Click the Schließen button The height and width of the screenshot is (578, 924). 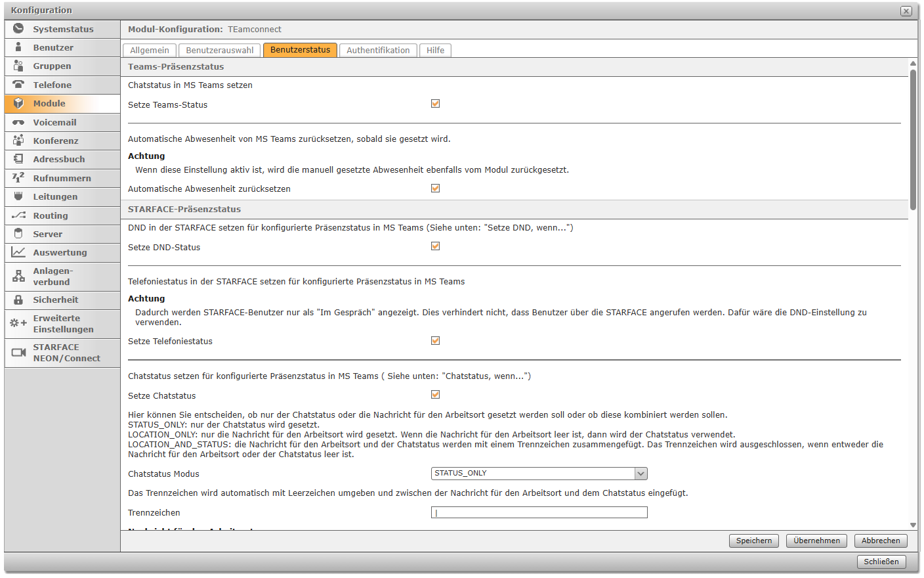881,562
